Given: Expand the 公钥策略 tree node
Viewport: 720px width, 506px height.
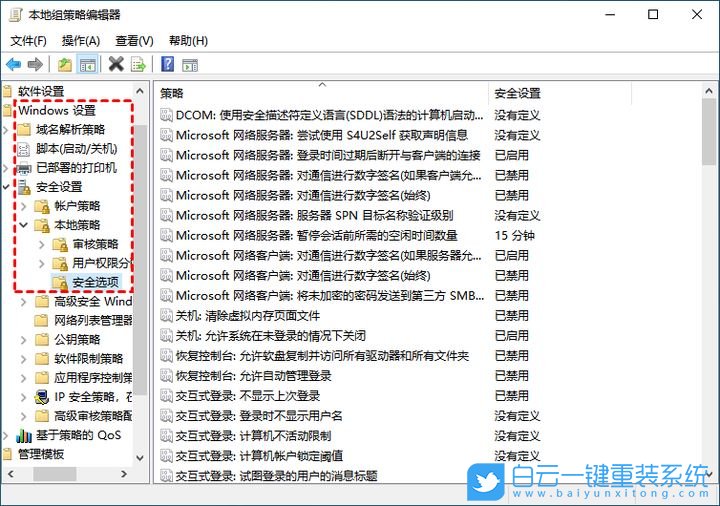Looking at the screenshot, I should [24, 340].
